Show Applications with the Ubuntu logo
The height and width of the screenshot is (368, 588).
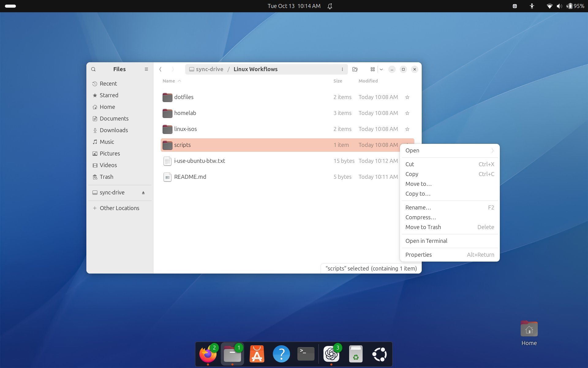tap(380, 354)
